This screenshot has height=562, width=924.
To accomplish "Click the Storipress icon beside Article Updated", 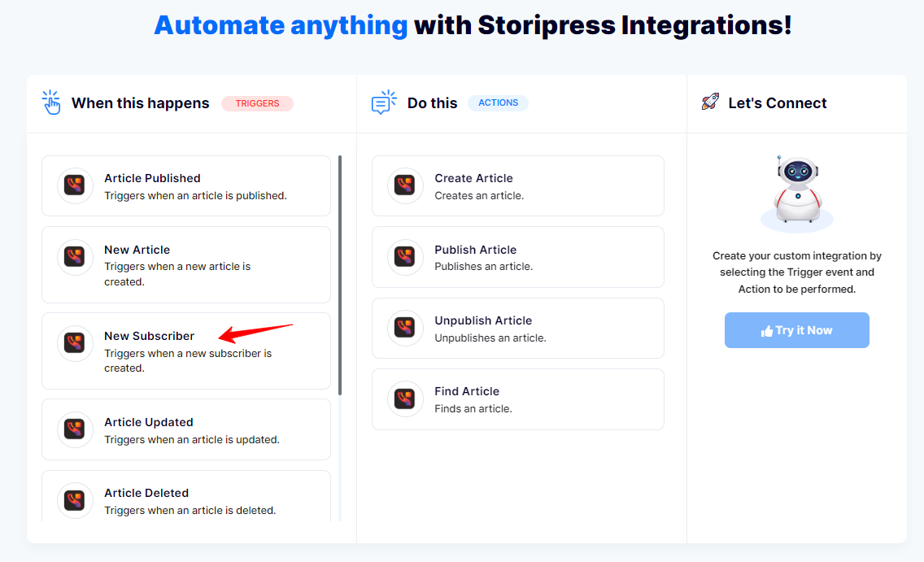I will (x=76, y=430).
